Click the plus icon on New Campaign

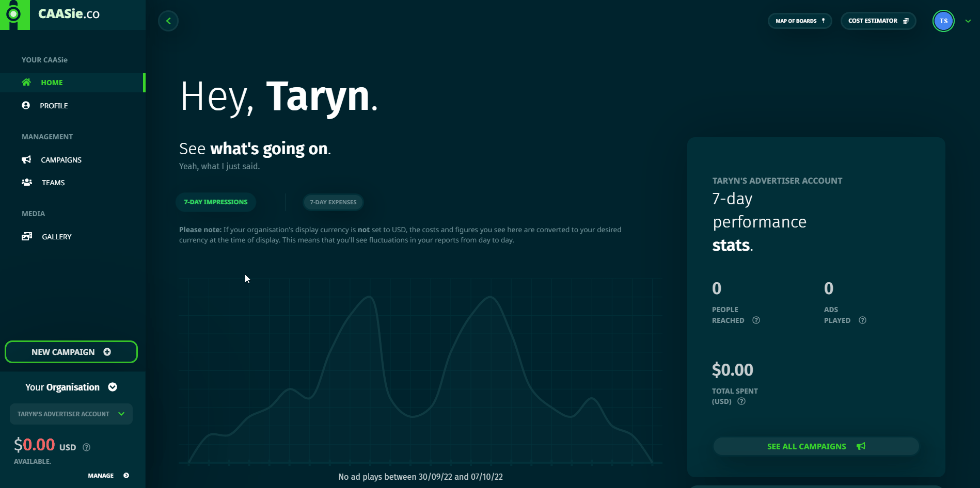(107, 352)
